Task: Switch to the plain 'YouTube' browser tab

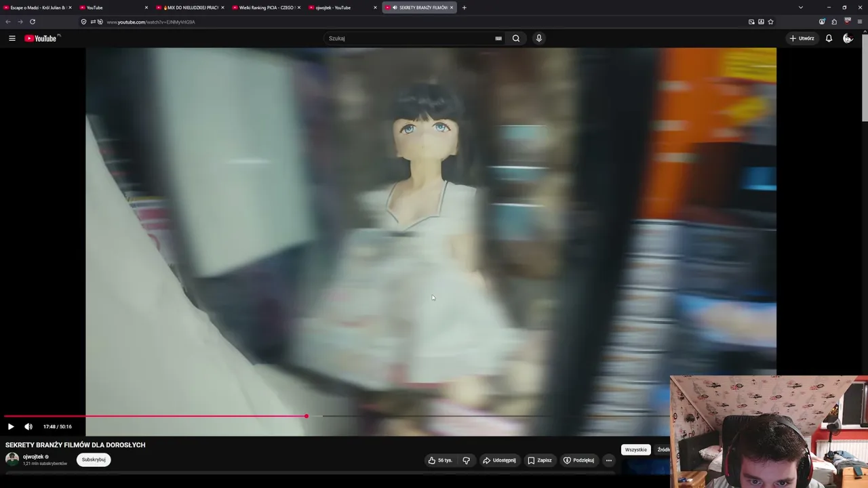Action: point(112,7)
